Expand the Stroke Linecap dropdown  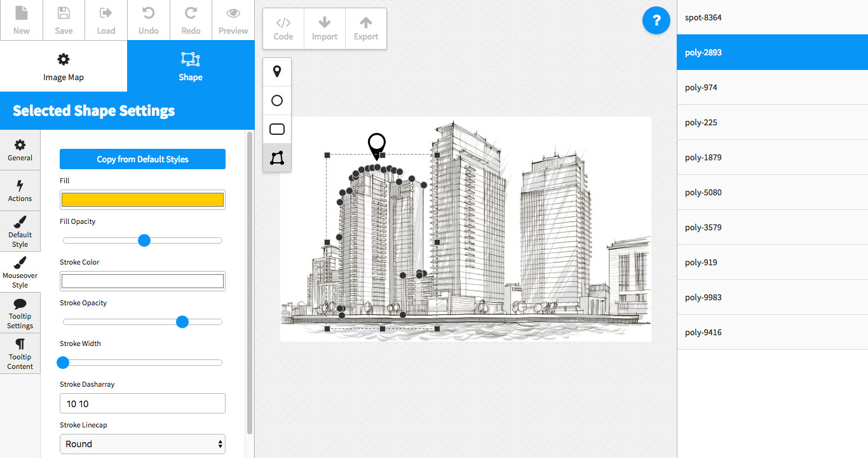pos(142,444)
